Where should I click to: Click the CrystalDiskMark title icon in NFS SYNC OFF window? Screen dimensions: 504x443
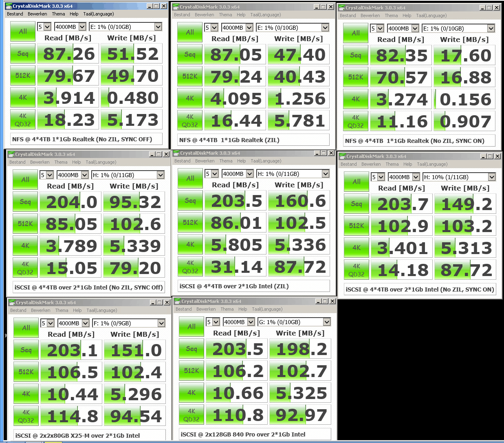9,6
